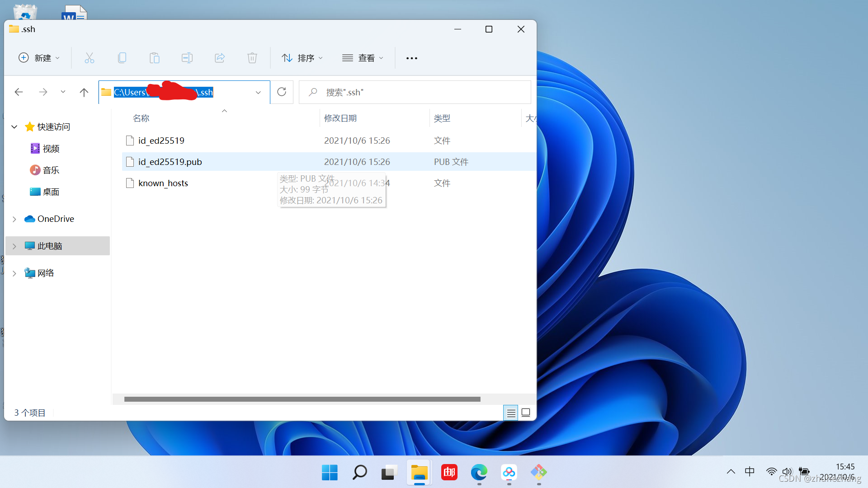This screenshot has height=488, width=868.
Task: Expand the OneDrive tree item
Action: pyautogui.click(x=14, y=219)
